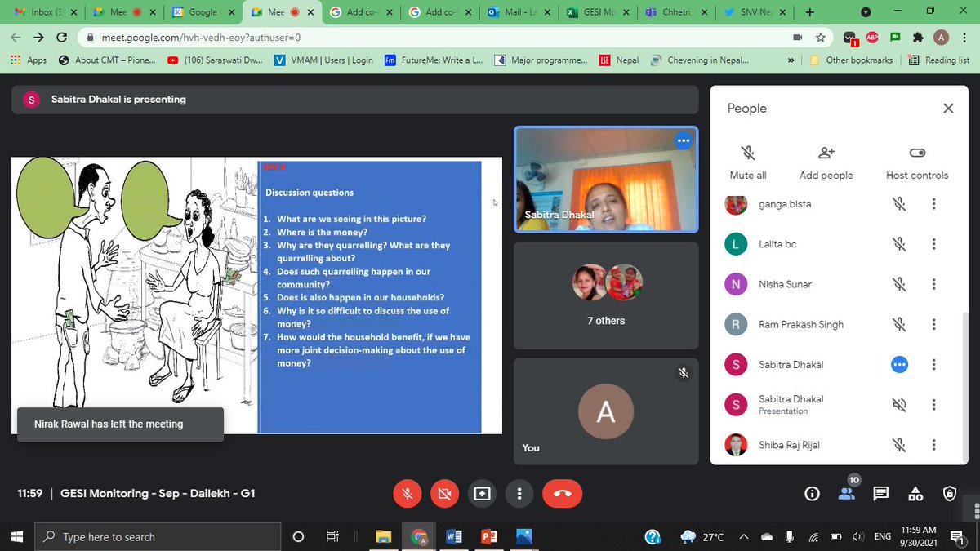Mute ganga bista's microphone
Viewport: 980px width, 551px height.
coord(899,204)
